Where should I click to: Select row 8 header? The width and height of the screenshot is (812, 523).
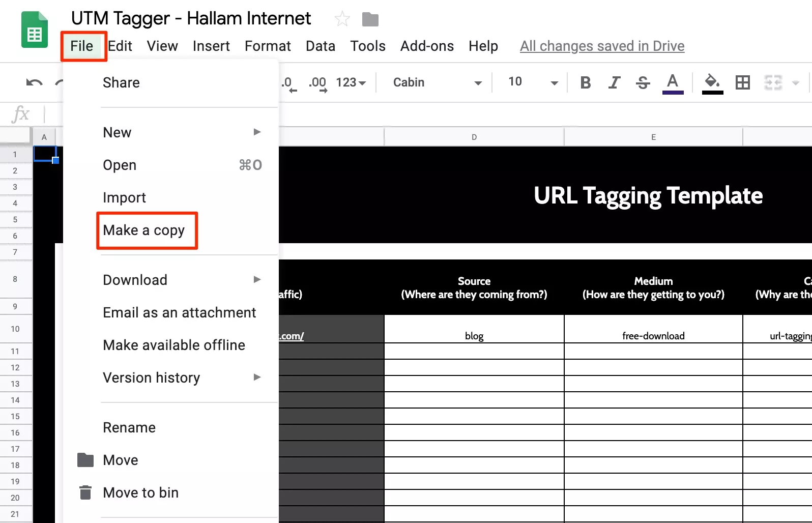[x=15, y=279]
